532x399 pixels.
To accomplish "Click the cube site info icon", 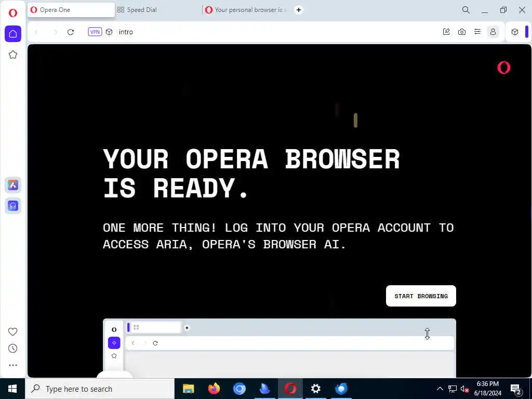I will point(109,32).
